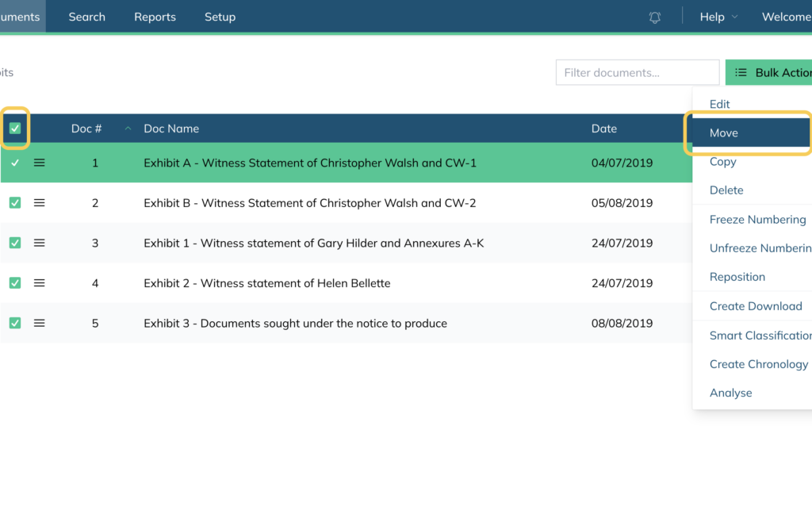Toggle the select-all checkbox in header
Viewport: 812px width, 522px height.
tap(15, 129)
